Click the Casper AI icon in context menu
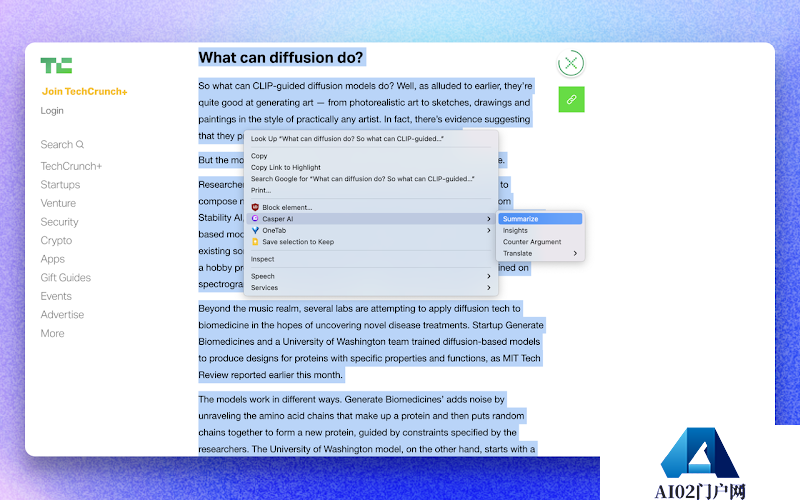This screenshot has height=500, width=800. point(255,218)
